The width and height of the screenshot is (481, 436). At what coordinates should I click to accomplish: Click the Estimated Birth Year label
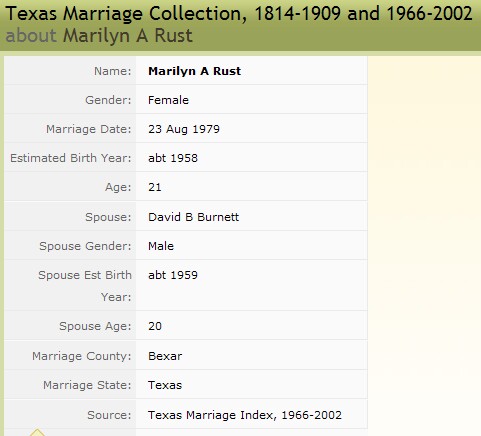tap(71, 158)
